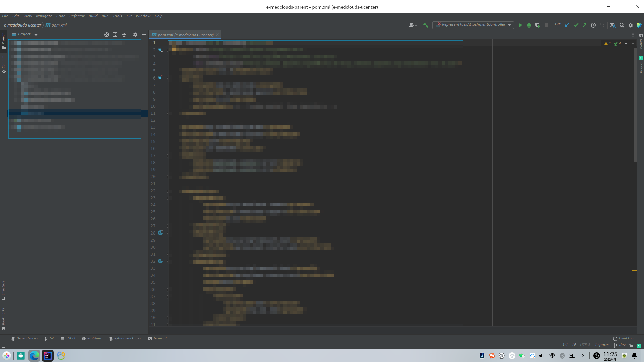
Task: Open Search Everywhere magnifier icon
Action: (622, 25)
